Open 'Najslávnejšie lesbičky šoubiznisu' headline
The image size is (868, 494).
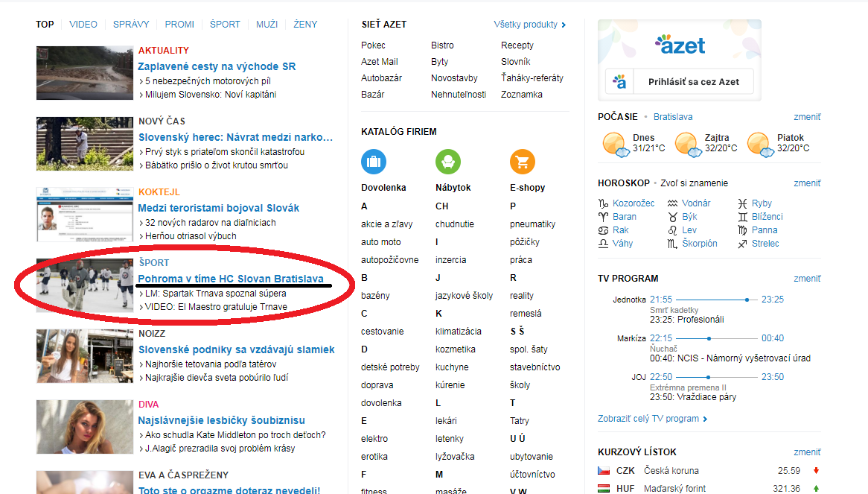(x=221, y=421)
